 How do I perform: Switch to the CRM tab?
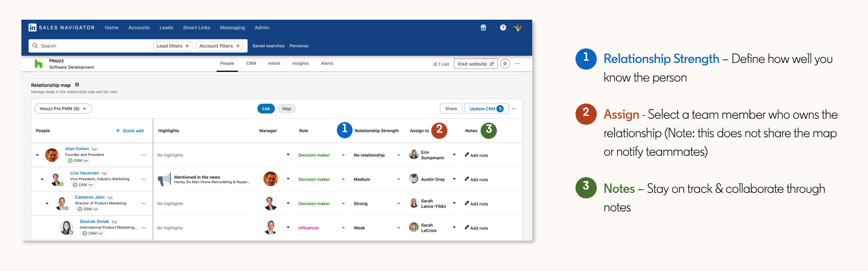click(x=251, y=64)
